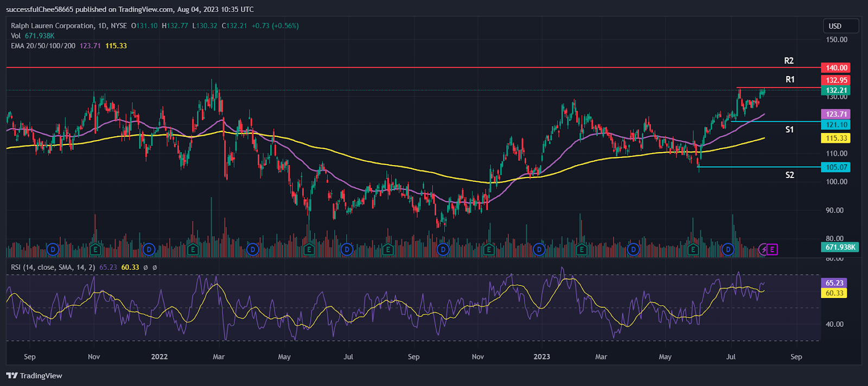Click the S2 text annotation
The image size is (868, 386).
(x=789, y=175)
